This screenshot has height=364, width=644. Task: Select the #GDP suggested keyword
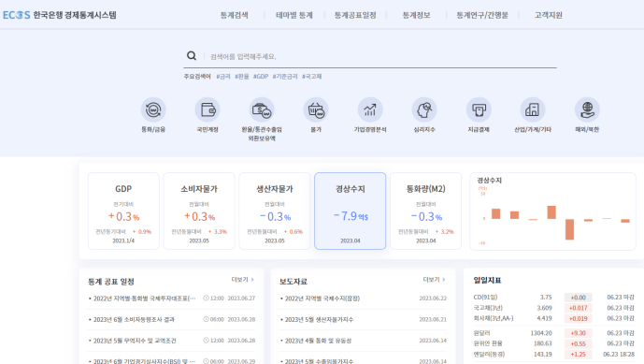(x=261, y=77)
